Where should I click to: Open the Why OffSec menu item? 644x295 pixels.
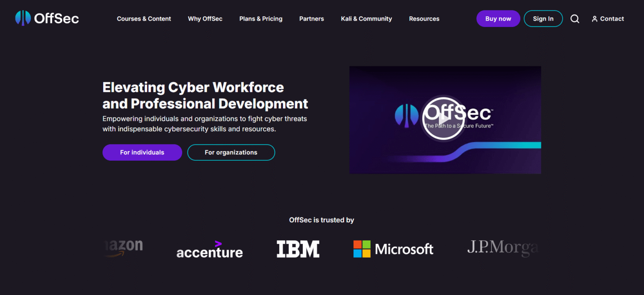[205, 18]
